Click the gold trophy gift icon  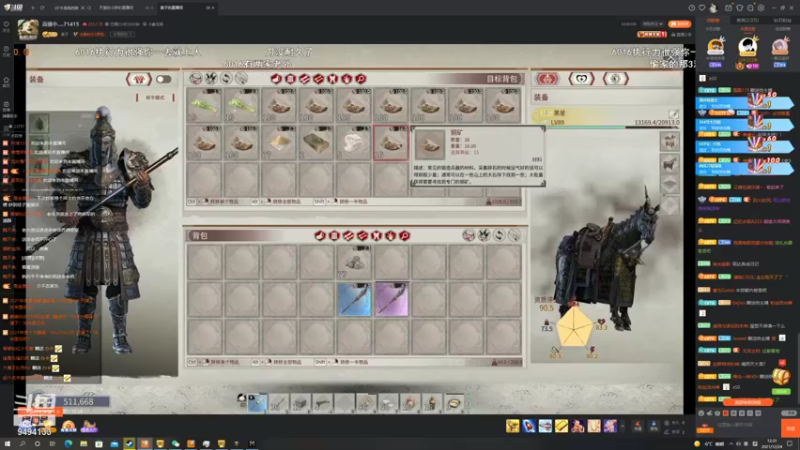(x=512, y=426)
